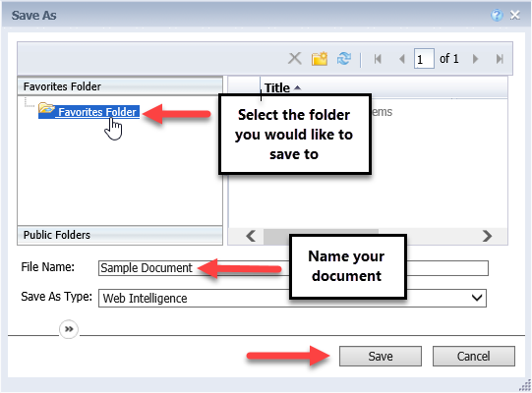This screenshot has width=532, height=393.
Task: Click the Cancel button
Action: (x=474, y=356)
